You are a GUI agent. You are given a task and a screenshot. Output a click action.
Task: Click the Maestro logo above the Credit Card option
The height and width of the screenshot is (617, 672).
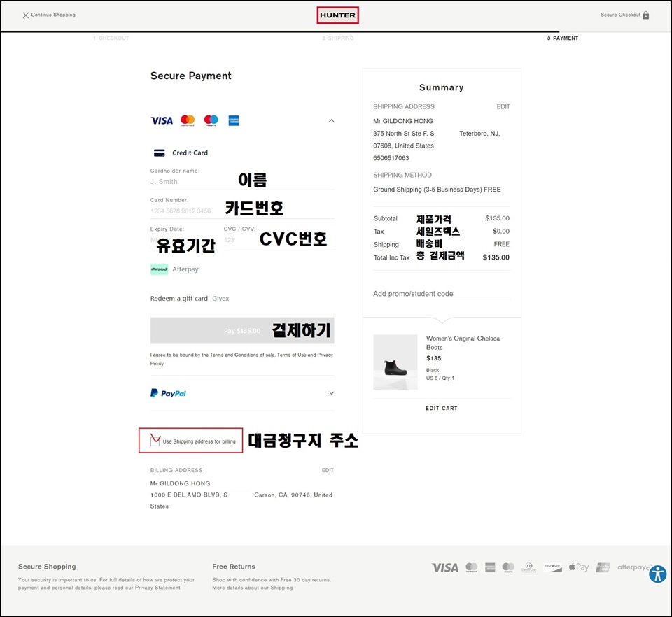[x=211, y=120]
